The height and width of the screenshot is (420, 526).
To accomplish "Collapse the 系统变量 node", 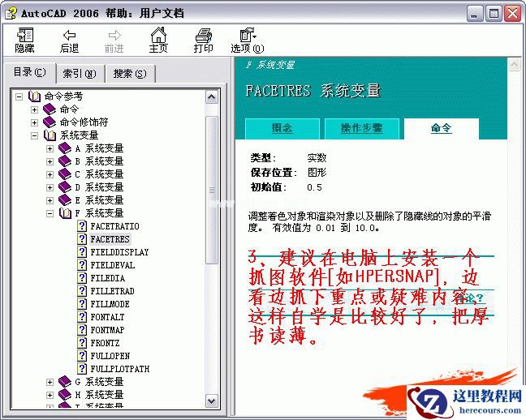I will pyautogui.click(x=34, y=135).
